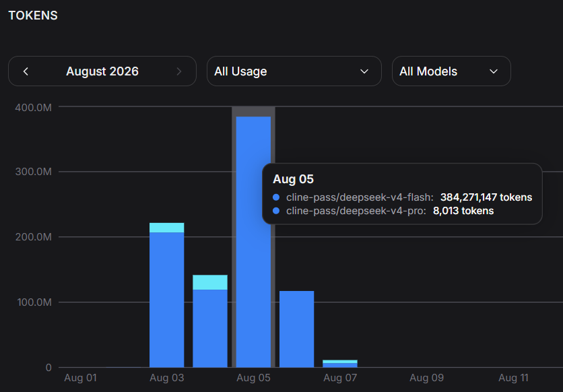563x392 pixels.
Task: Select the Aug 03 dark blue bar
Action: pyautogui.click(x=166, y=300)
